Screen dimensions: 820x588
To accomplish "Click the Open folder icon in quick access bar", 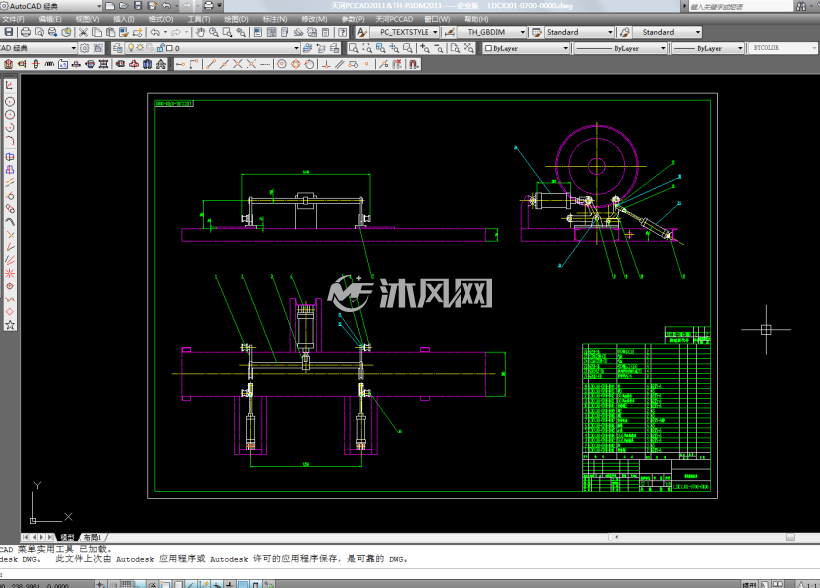I will click(x=124, y=6).
